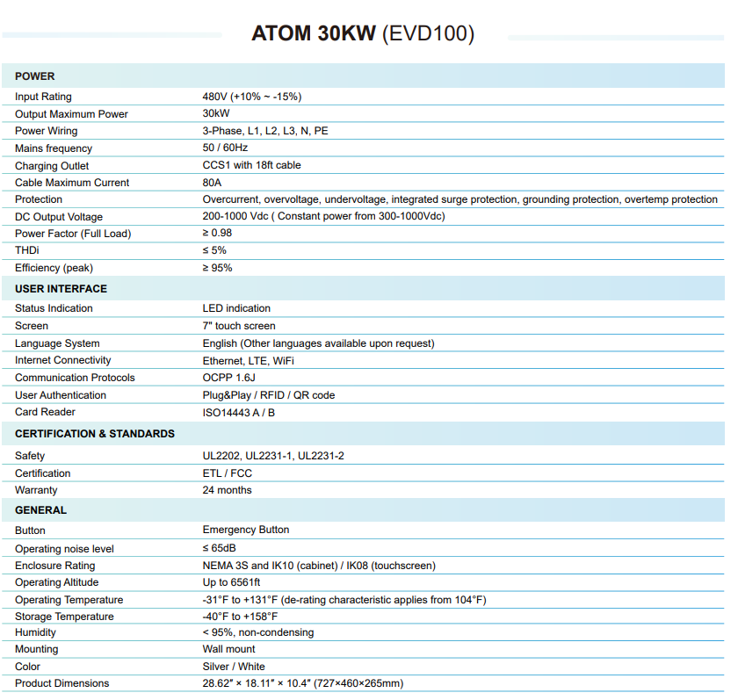Viewport: 738px width, 700px height.
Task: Select the 'Silver / White' color value
Action: pos(234,667)
